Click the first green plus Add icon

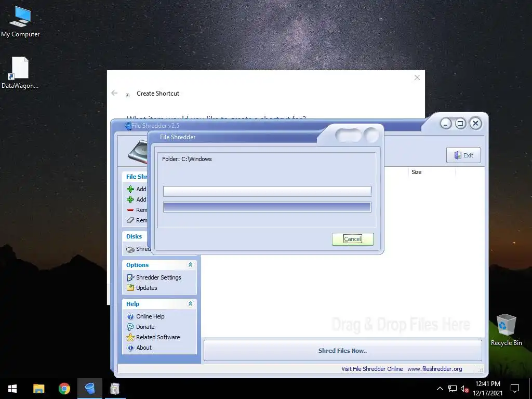tap(130, 189)
